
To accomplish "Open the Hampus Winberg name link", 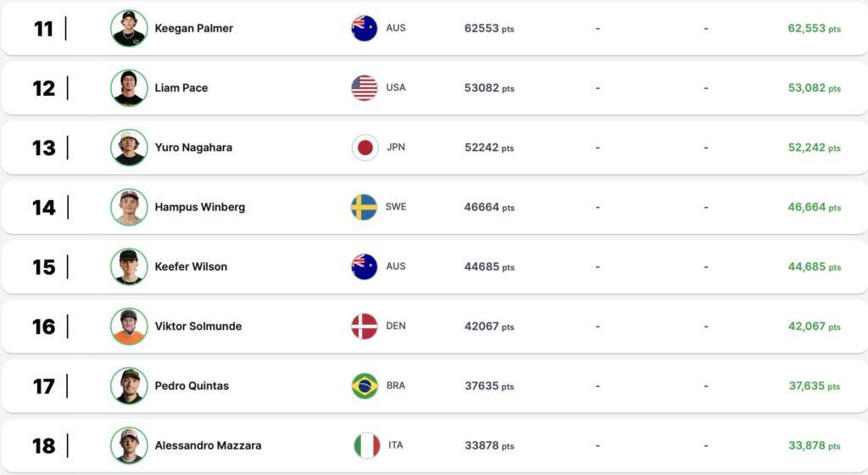I will coord(200,207).
